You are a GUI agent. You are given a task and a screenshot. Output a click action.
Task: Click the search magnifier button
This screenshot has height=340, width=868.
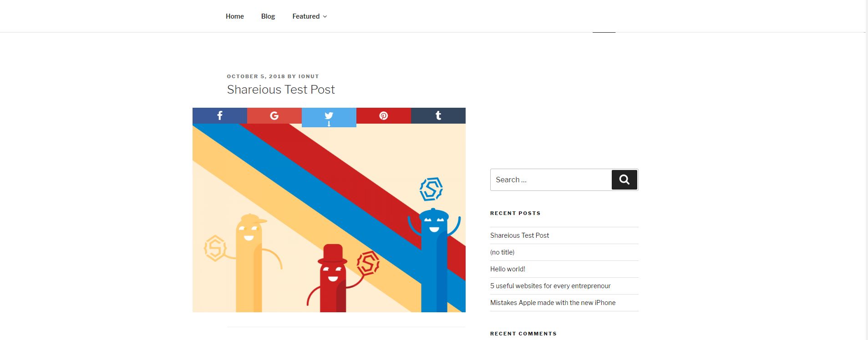624,180
